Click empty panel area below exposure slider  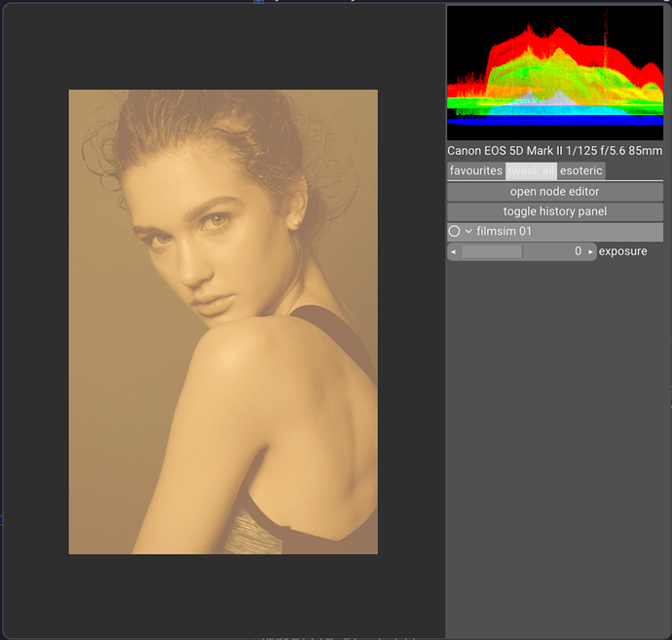pyautogui.click(x=554, y=438)
